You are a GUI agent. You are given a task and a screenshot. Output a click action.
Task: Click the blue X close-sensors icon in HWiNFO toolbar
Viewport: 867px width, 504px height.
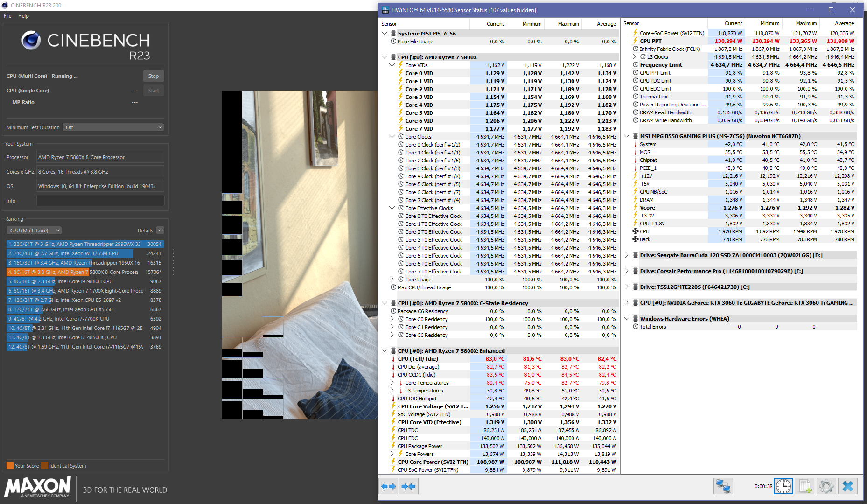(847, 486)
